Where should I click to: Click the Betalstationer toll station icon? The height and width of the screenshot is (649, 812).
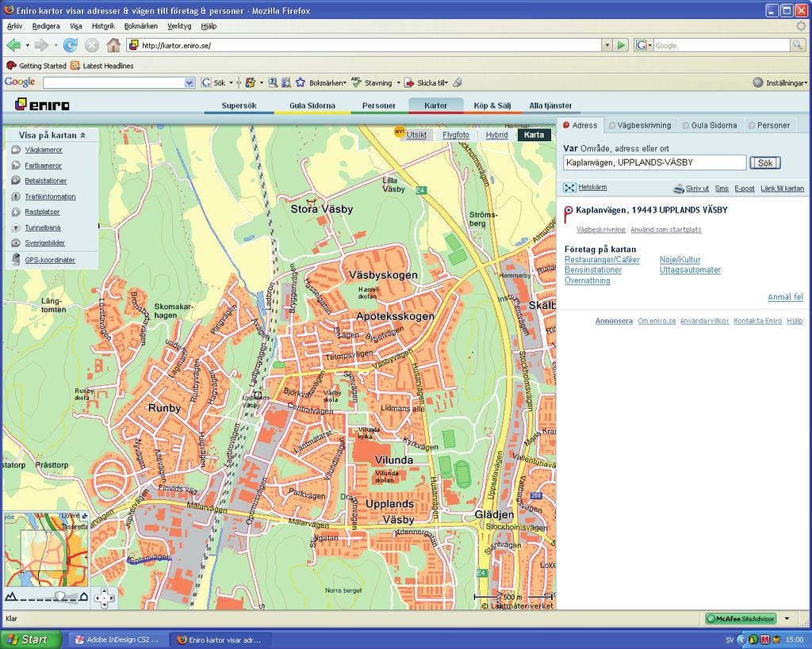click(16, 181)
